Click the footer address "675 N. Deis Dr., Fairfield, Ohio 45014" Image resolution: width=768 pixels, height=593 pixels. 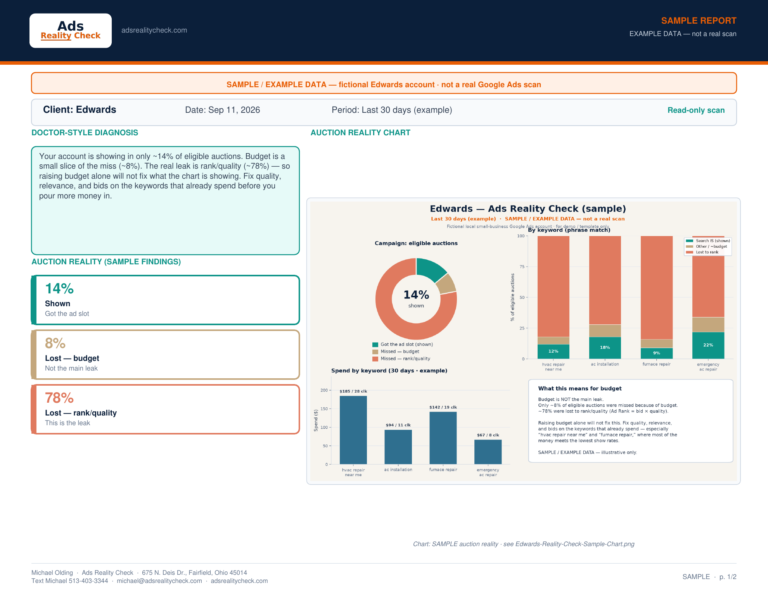[x=194, y=572]
